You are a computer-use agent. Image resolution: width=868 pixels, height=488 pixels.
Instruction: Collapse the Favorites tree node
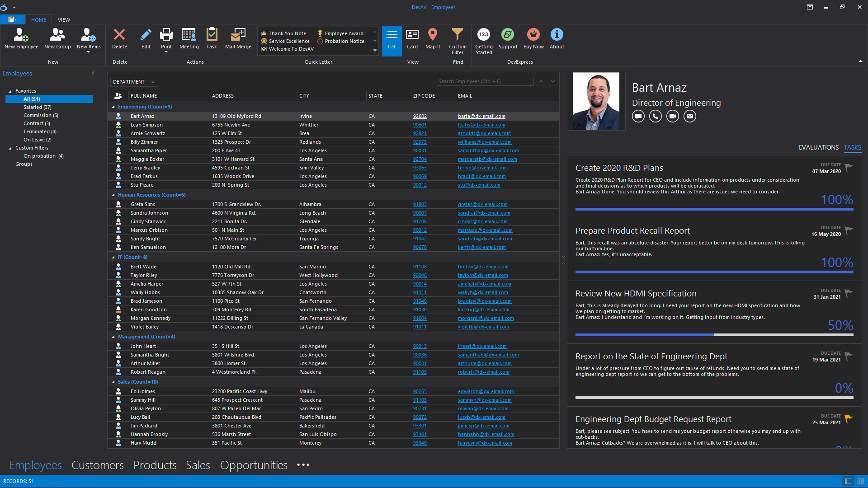click(x=10, y=91)
